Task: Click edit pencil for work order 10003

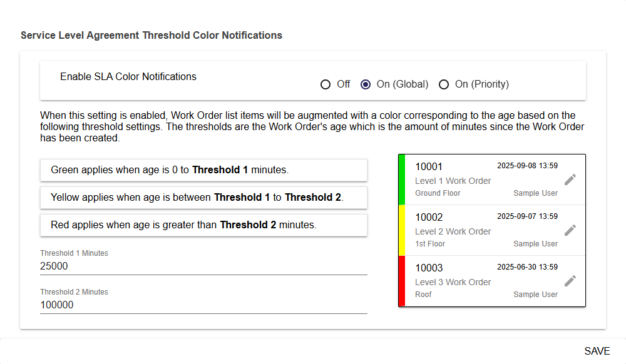Action: [x=570, y=281]
